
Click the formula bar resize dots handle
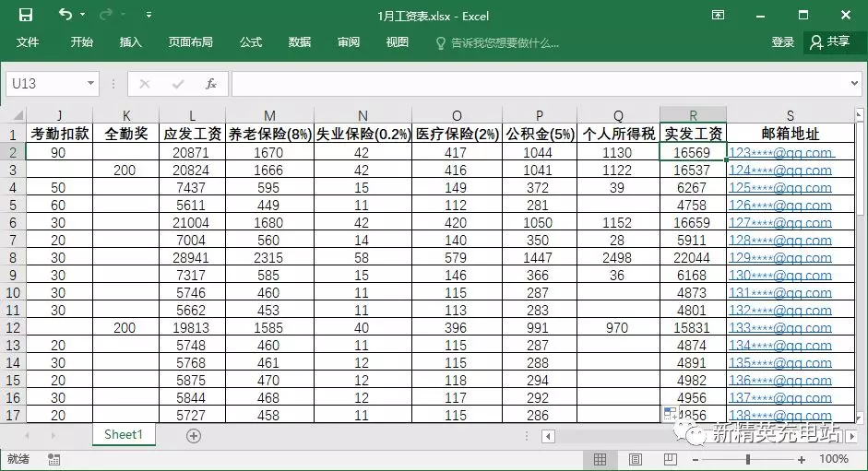[x=113, y=84]
